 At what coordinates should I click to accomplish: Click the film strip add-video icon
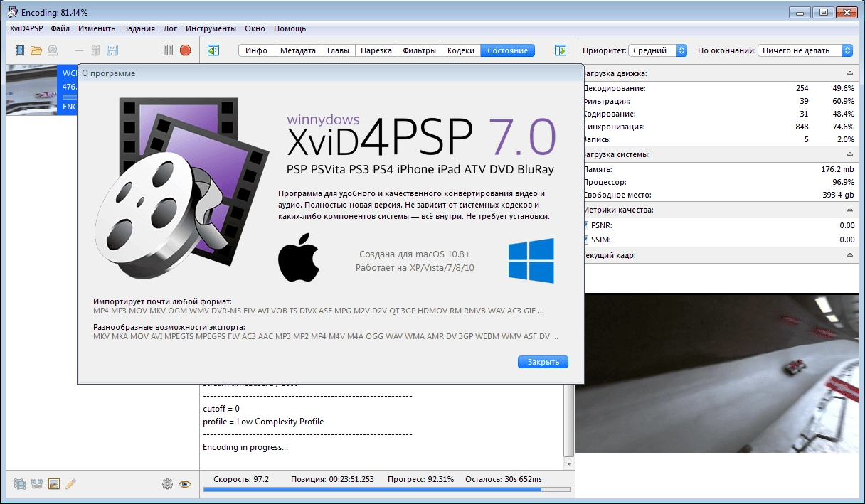pyautogui.click(x=20, y=50)
